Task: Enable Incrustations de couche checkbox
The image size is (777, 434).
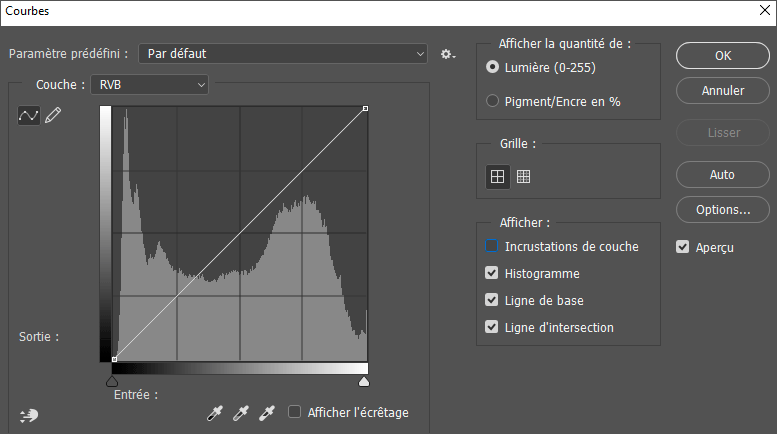Action: click(492, 246)
